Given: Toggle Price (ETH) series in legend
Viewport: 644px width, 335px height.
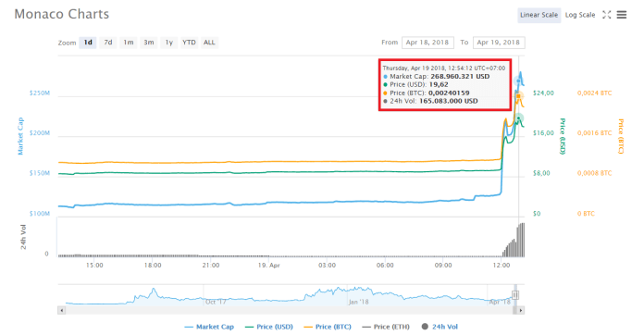Looking at the screenshot, I should click(x=386, y=327).
